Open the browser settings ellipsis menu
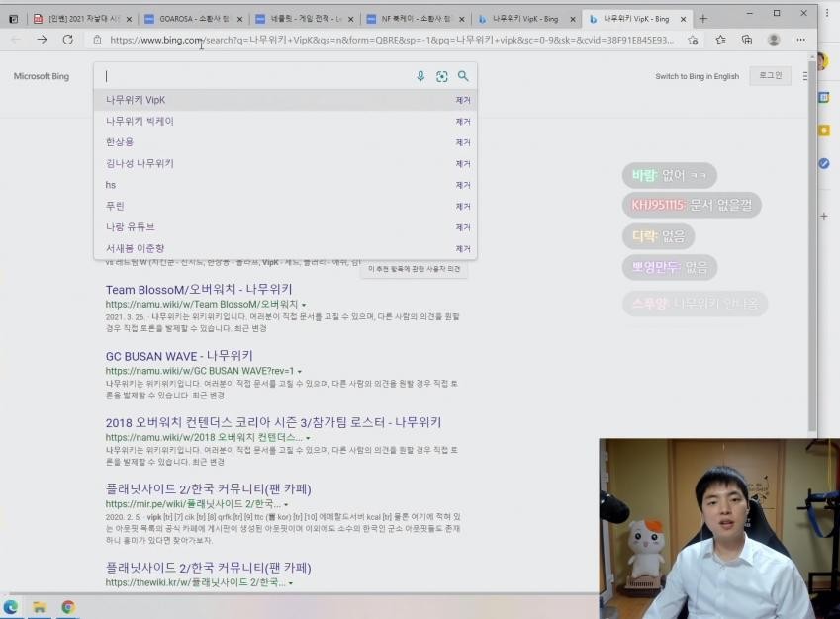840x619 pixels. 800,40
